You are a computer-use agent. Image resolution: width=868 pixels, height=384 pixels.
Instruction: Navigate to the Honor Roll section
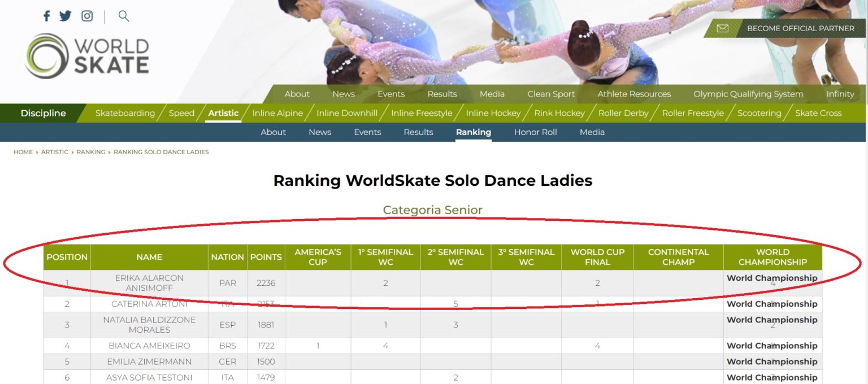click(535, 132)
